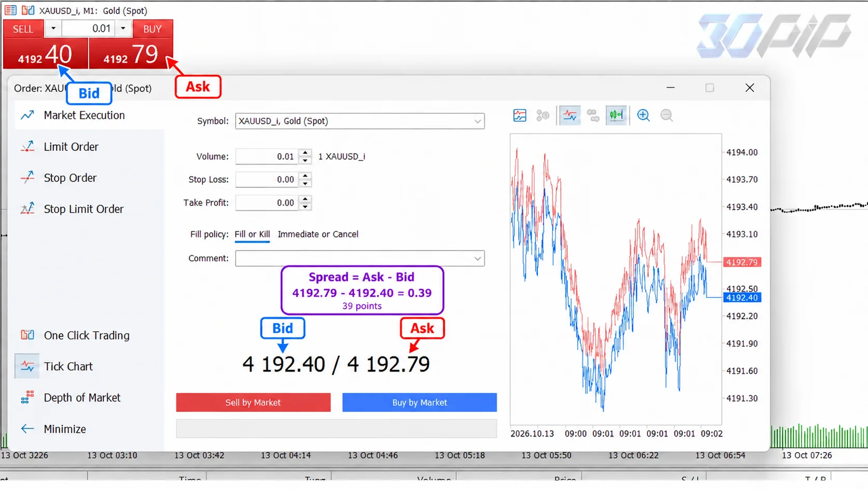This screenshot has width=868, height=489.
Task: Decrease Take Profit with down stepper
Action: click(x=305, y=206)
